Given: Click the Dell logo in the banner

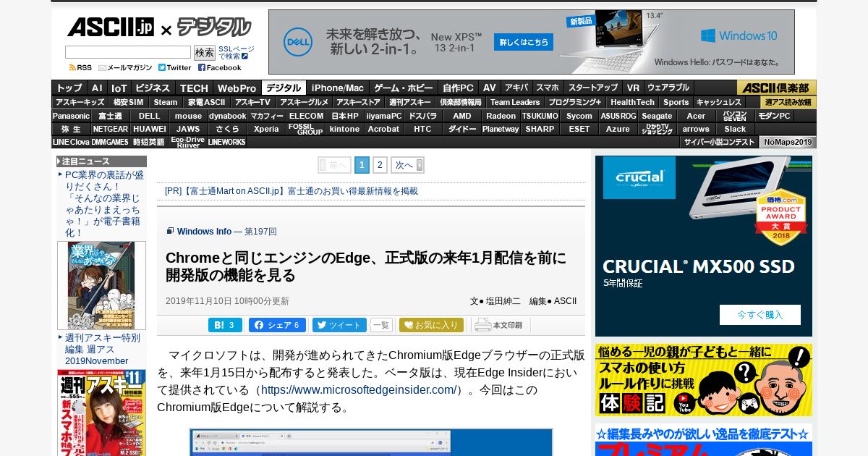Looking at the screenshot, I should tap(297, 42).
